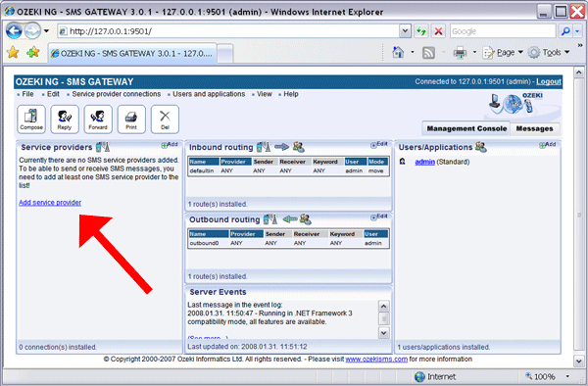Click the Keyword header in Outbound routing

pyautogui.click(x=345, y=234)
